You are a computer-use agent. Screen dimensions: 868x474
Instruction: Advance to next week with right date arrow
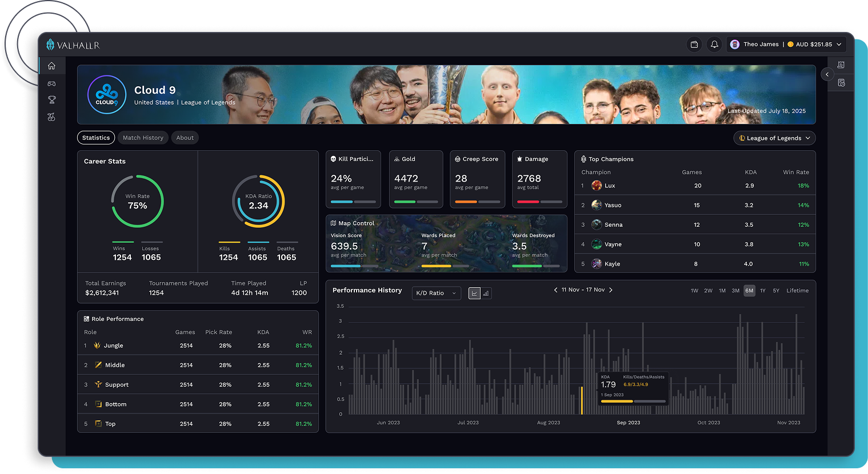coord(611,290)
